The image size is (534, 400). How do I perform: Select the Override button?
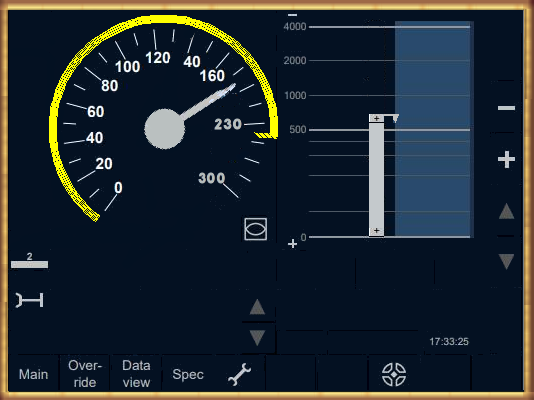point(85,374)
